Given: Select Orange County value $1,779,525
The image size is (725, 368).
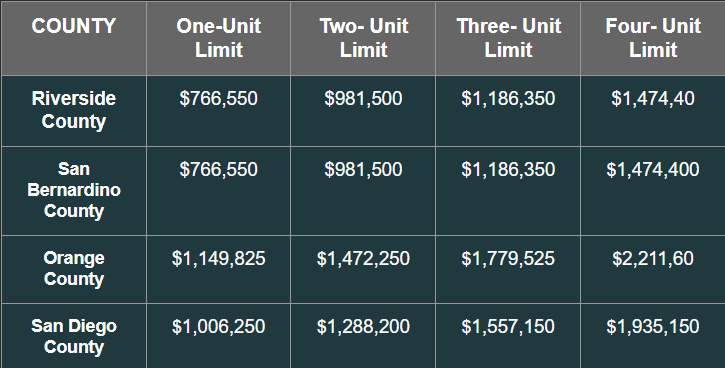Looking at the screenshot, I should [x=508, y=258].
